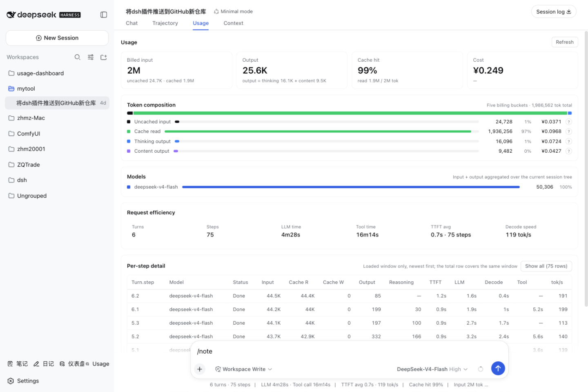Select step 6.2 row
Viewport: 588px width, 392px height.
[x=349, y=296]
